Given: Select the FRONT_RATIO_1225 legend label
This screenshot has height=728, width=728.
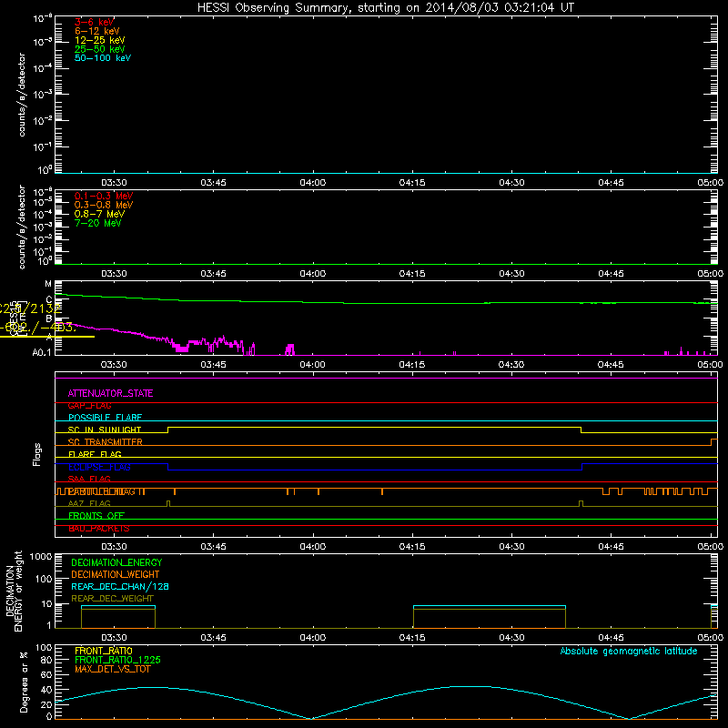Looking at the screenshot, I should tap(117, 660).
